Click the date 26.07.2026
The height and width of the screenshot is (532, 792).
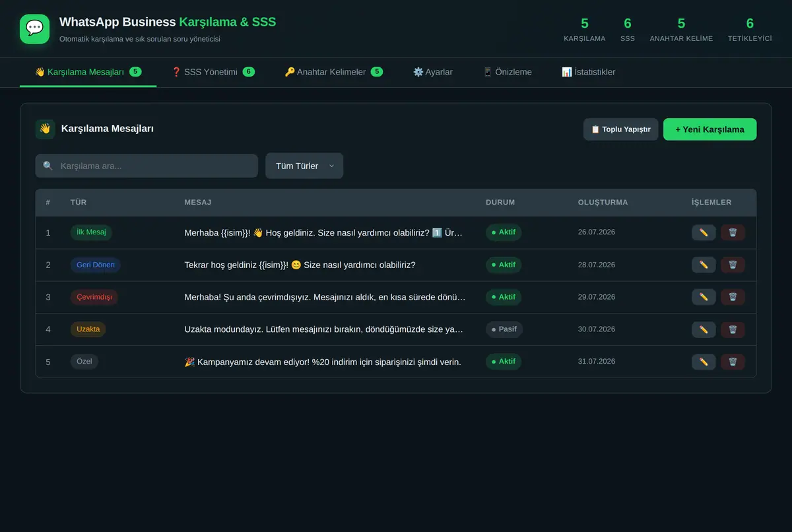(596, 232)
